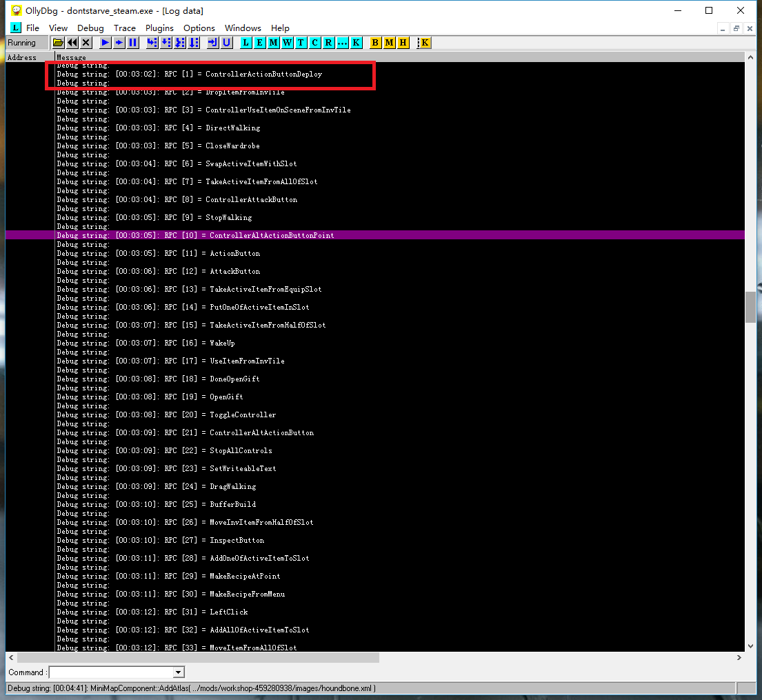
Task: Show Hardware breakpoints with yellow H button
Action: point(403,43)
